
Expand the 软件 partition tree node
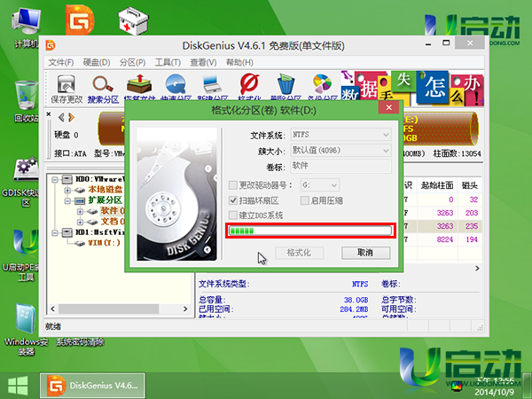tap(80, 211)
